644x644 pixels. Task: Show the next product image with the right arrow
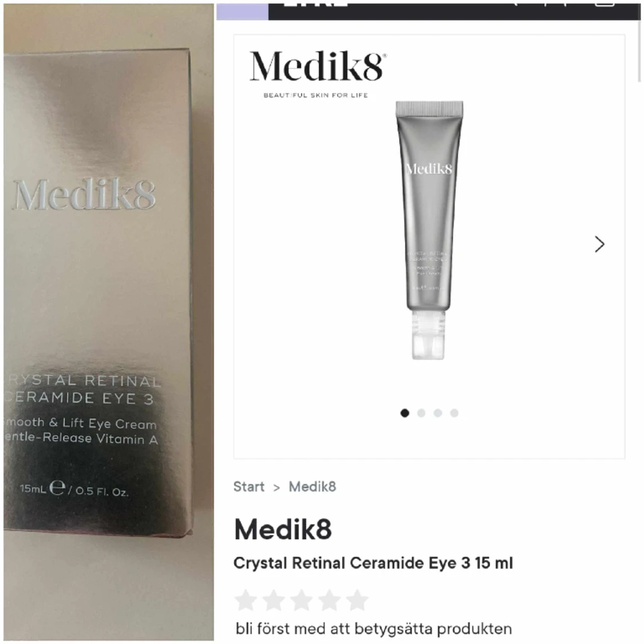pyautogui.click(x=599, y=244)
